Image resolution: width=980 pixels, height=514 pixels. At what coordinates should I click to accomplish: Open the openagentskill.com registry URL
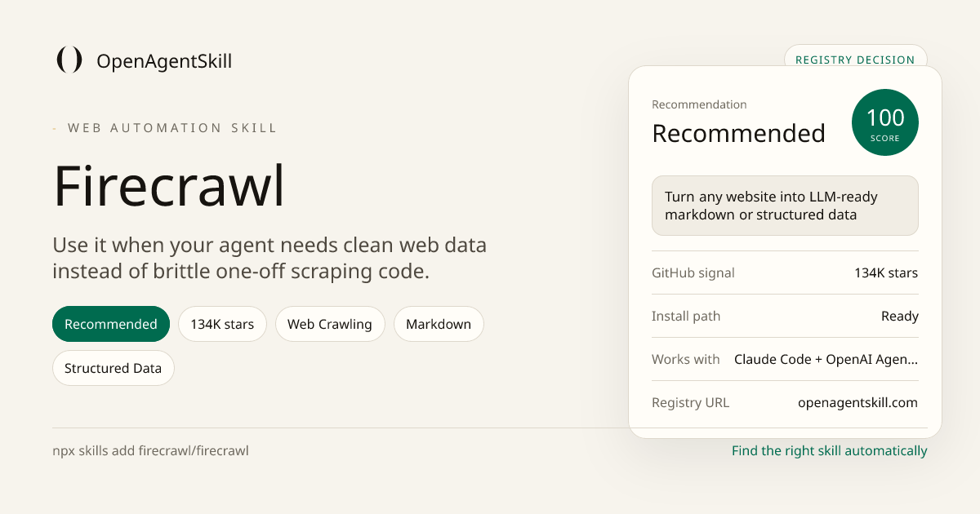pos(857,402)
